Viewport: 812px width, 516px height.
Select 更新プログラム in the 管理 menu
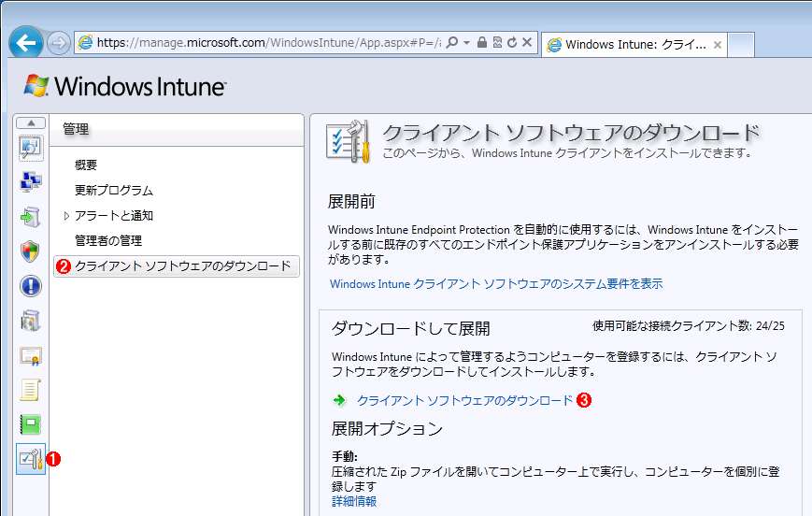114,190
